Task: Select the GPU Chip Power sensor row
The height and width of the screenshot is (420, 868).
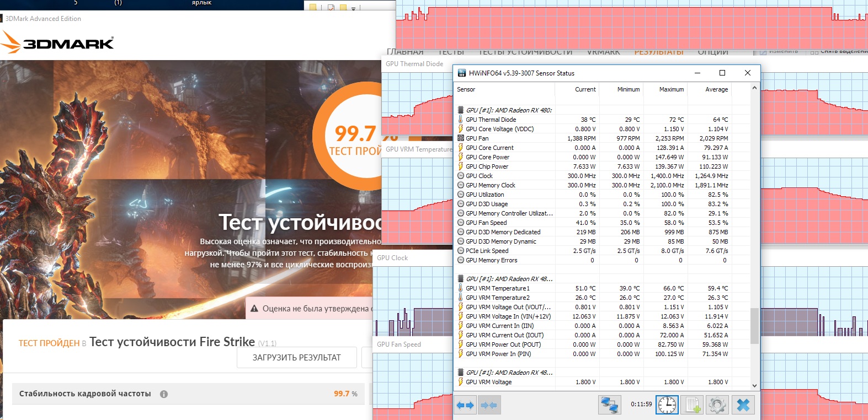Action: 602,166
